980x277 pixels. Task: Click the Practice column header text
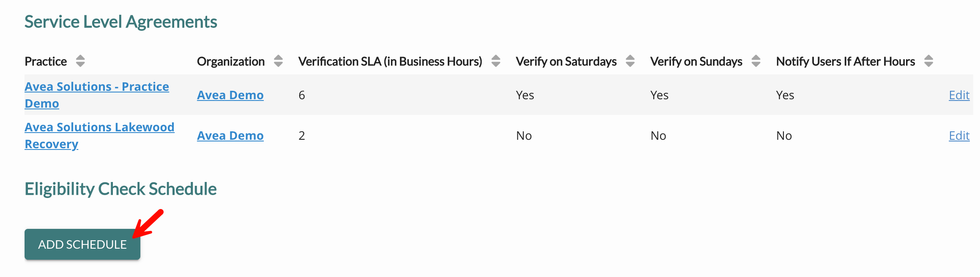pos(46,62)
